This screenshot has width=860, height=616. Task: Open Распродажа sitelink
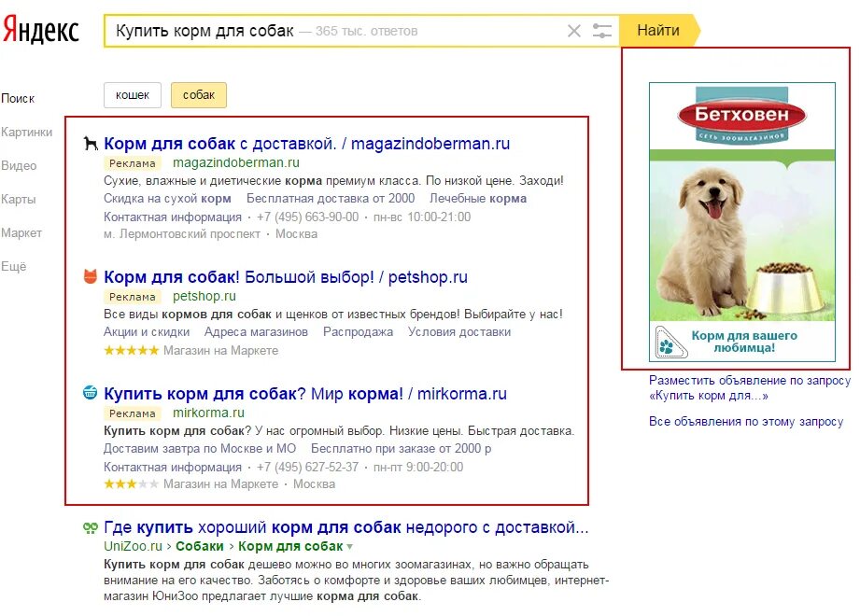358,332
